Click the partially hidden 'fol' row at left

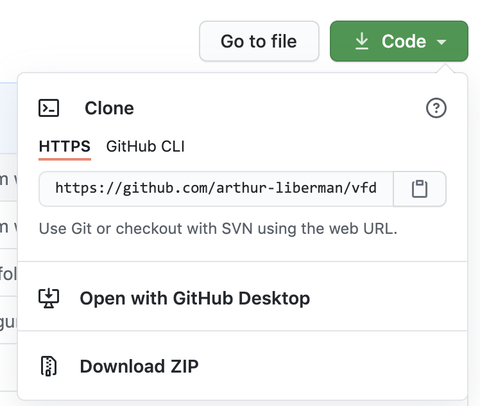coord(8,274)
